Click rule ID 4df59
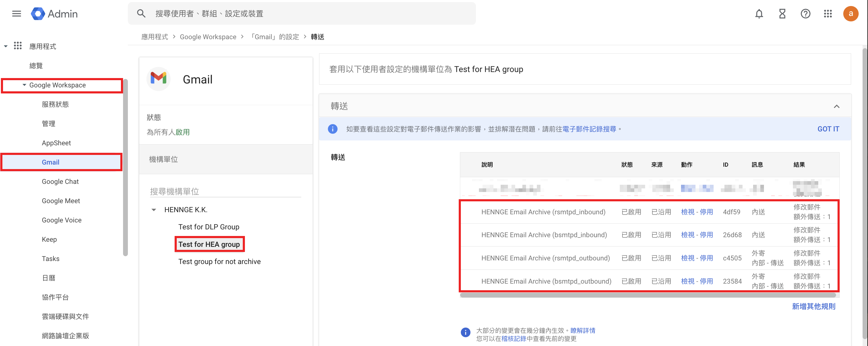868x346 pixels. (732, 212)
